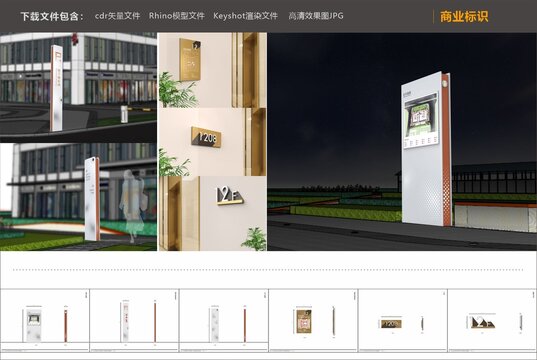537x360 pixels.
Task: Choose the 高清效果图JPG text item
Action: coord(316,16)
